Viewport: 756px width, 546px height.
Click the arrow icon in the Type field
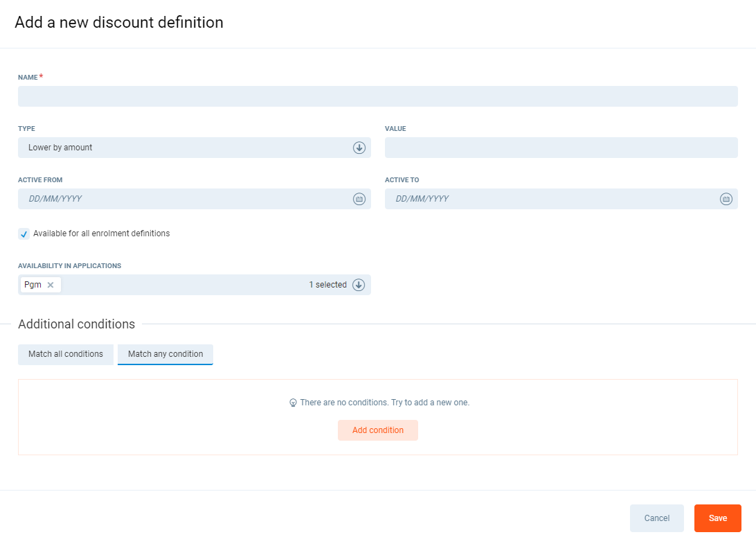click(x=359, y=148)
